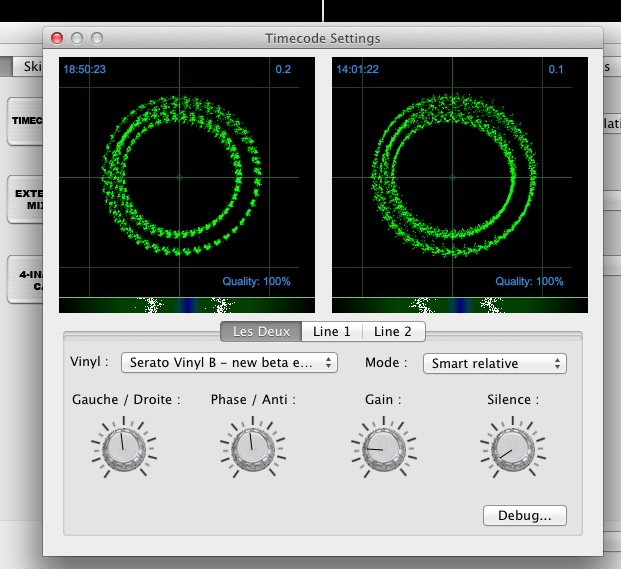Switch to the Les Deux tab
Viewport: 621px width, 569px height.
point(261,332)
